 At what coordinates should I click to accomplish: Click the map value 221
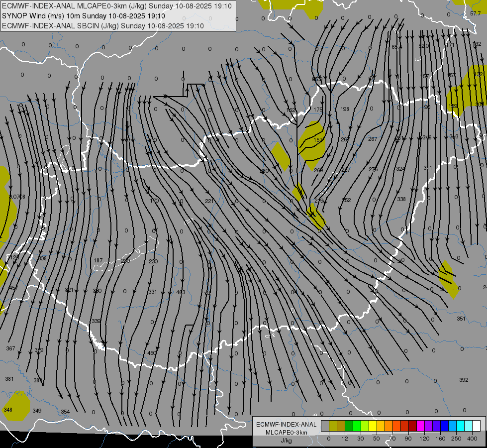click(x=209, y=201)
